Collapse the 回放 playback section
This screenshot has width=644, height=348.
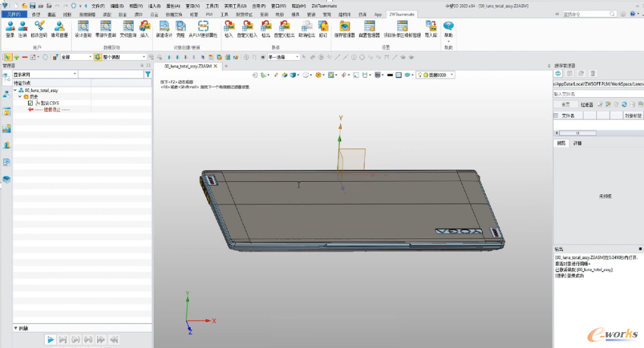16,328
